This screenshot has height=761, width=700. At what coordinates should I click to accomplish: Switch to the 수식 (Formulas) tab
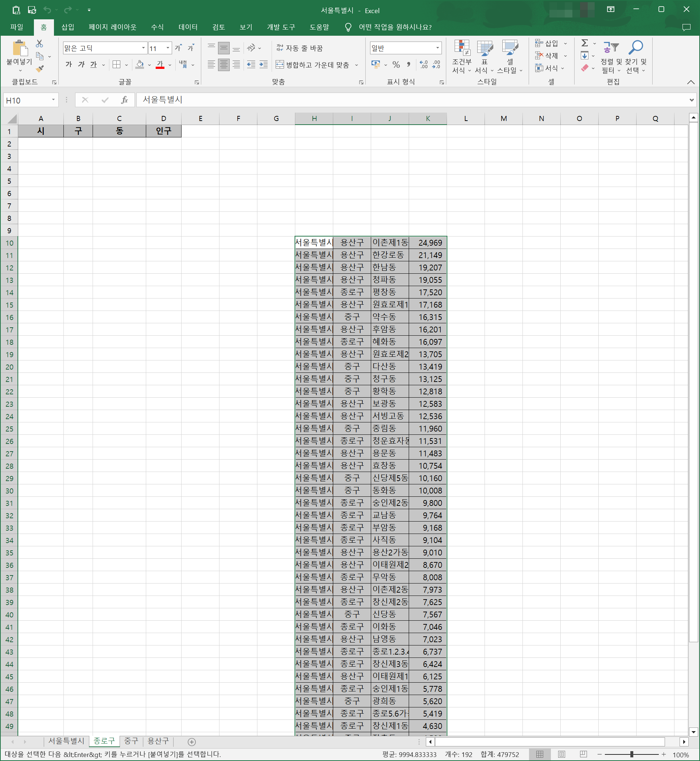(x=157, y=27)
